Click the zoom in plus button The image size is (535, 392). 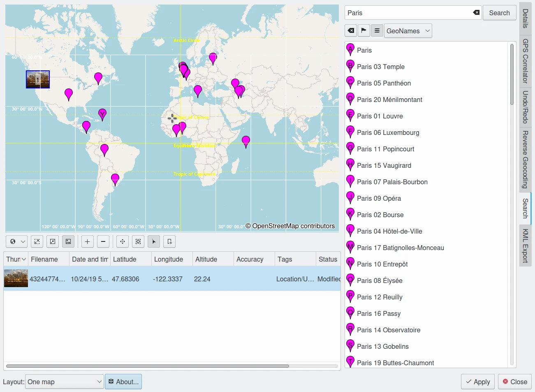(x=87, y=241)
